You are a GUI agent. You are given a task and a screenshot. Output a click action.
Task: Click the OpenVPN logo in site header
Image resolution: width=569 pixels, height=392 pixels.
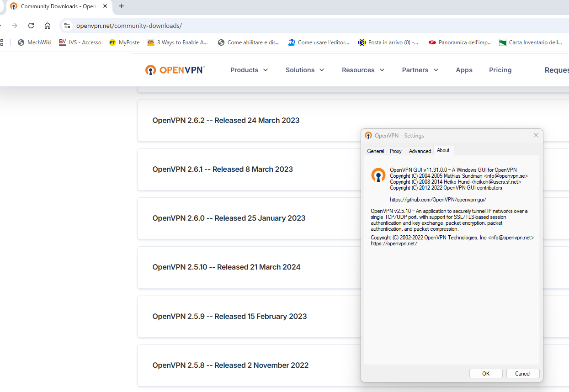pos(175,70)
